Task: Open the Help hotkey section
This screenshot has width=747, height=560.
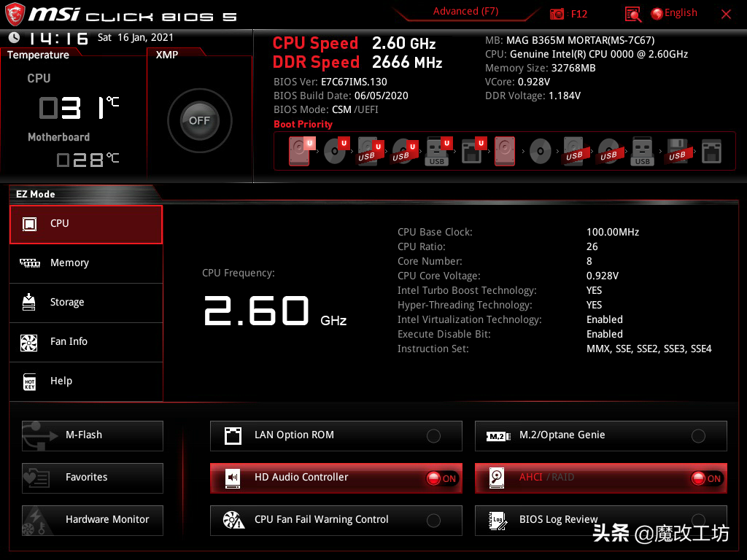Action: pos(86,381)
